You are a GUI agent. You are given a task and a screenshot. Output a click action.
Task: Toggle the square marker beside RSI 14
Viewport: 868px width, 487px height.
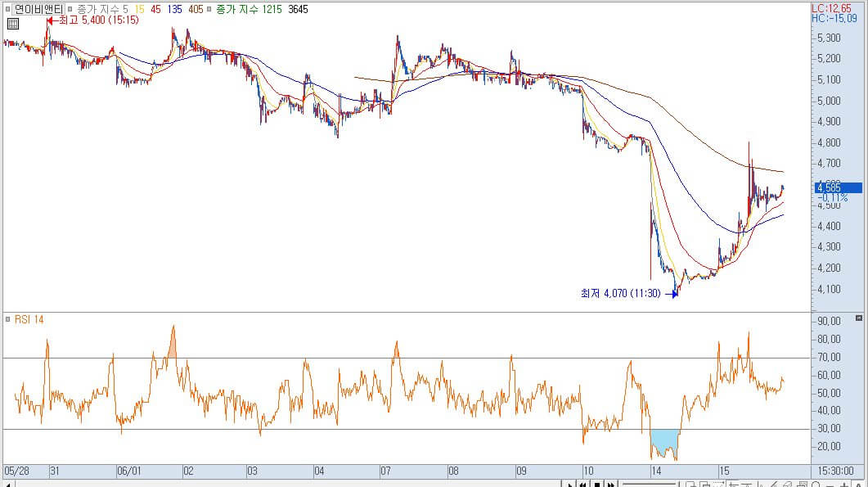(7, 319)
